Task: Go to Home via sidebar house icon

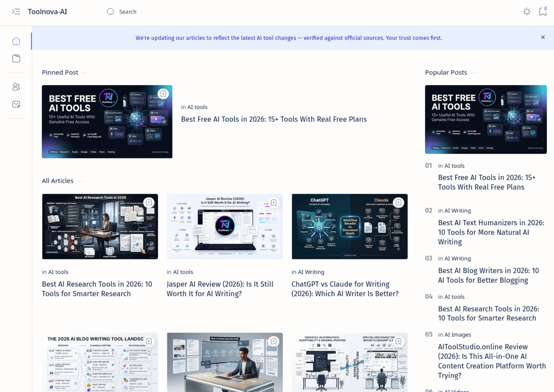Action: tap(16, 41)
